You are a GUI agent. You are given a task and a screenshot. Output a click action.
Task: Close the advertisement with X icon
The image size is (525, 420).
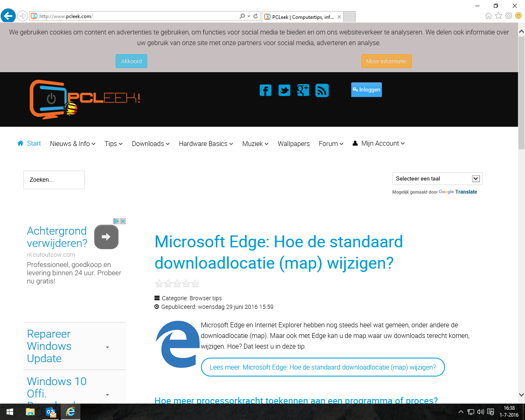click(x=123, y=221)
